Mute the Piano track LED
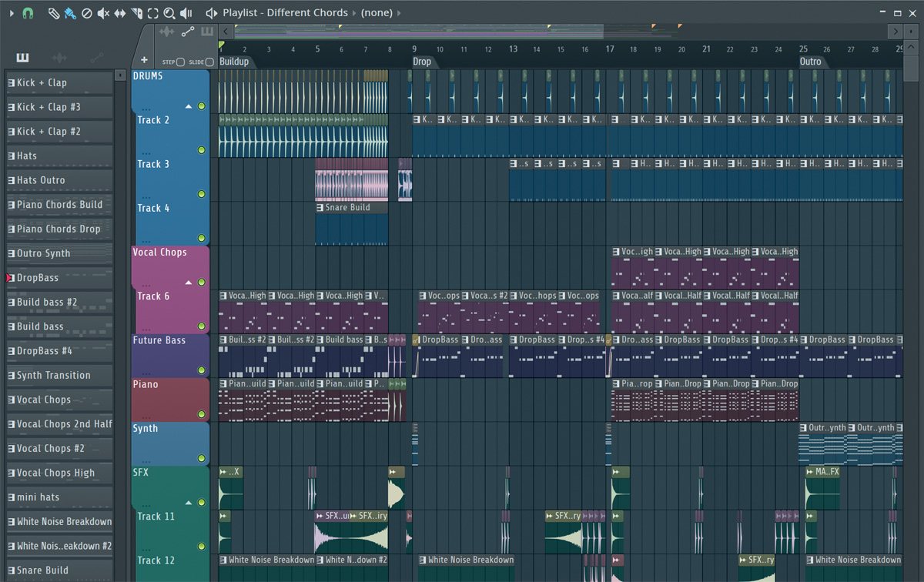Image resolution: width=924 pixels, height=582 pixels. point(202,413)
